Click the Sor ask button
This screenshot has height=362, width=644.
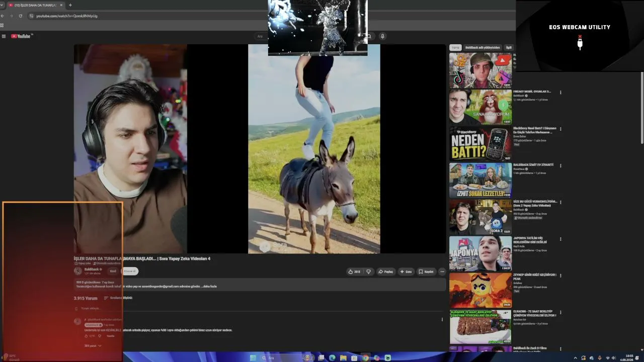point(406,271)
